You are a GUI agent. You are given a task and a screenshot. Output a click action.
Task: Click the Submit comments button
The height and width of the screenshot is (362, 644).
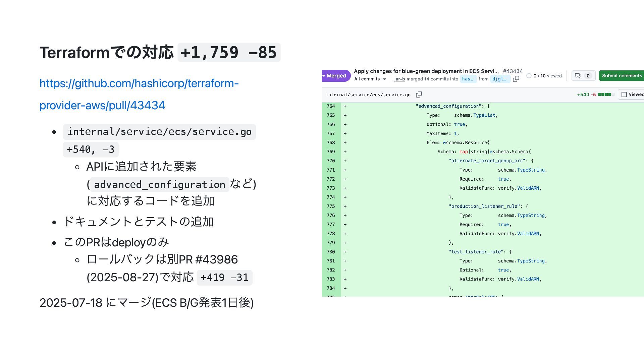[x=622, y=76]
